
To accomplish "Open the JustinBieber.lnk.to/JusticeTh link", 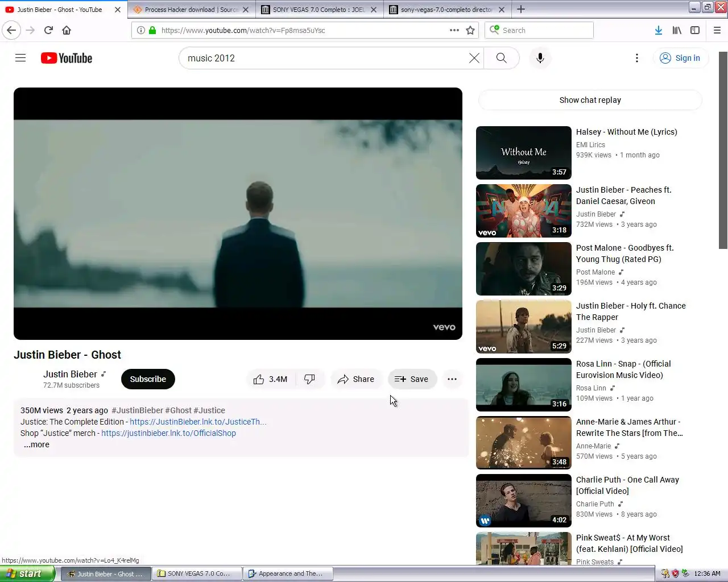I will 198,422.
